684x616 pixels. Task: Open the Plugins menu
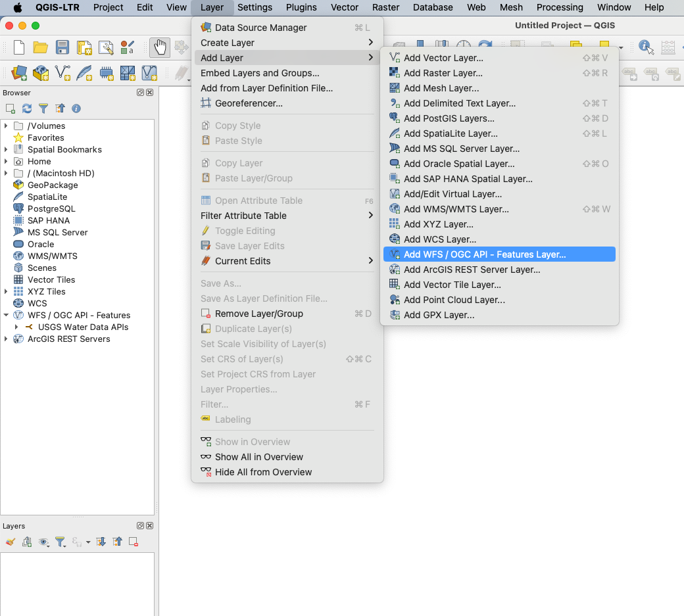point(301,7)
